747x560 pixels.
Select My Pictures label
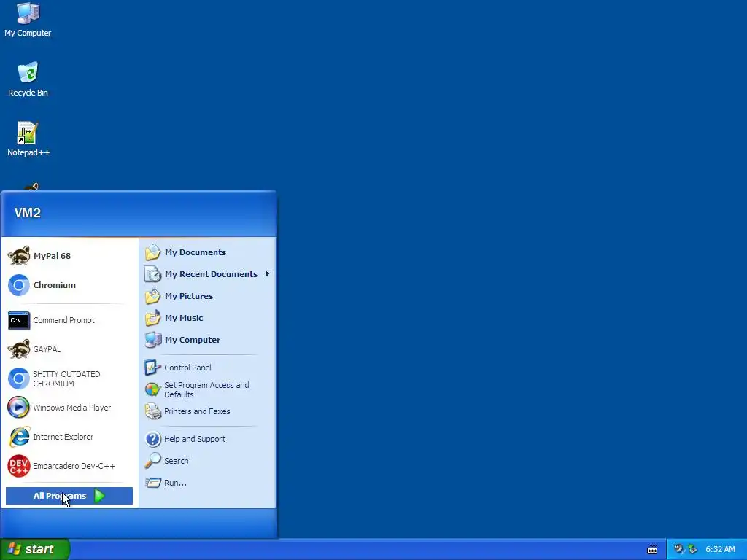click(189, 296)
